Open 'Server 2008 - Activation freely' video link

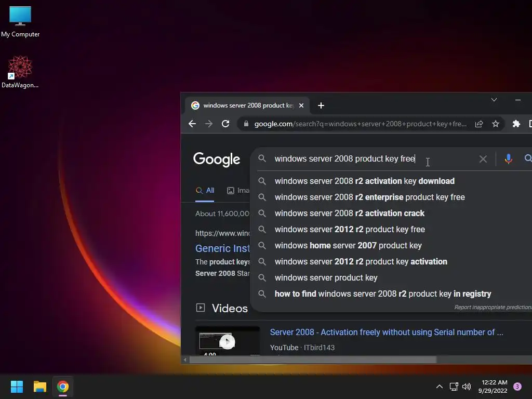(x=387, y=332)
